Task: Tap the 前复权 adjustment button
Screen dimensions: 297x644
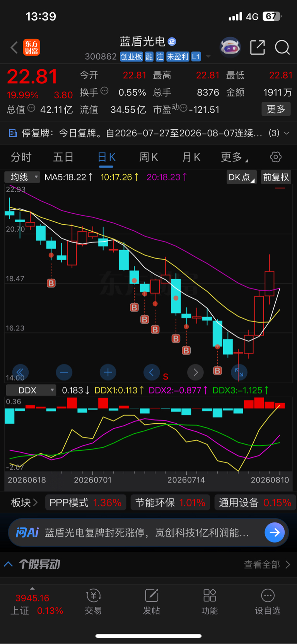Action: coord(276,177)
